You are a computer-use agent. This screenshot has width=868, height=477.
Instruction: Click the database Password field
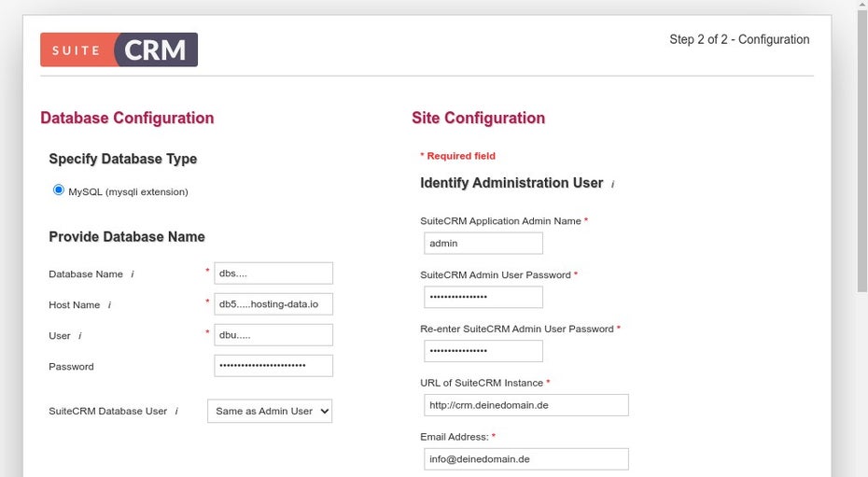pos(273,366)
